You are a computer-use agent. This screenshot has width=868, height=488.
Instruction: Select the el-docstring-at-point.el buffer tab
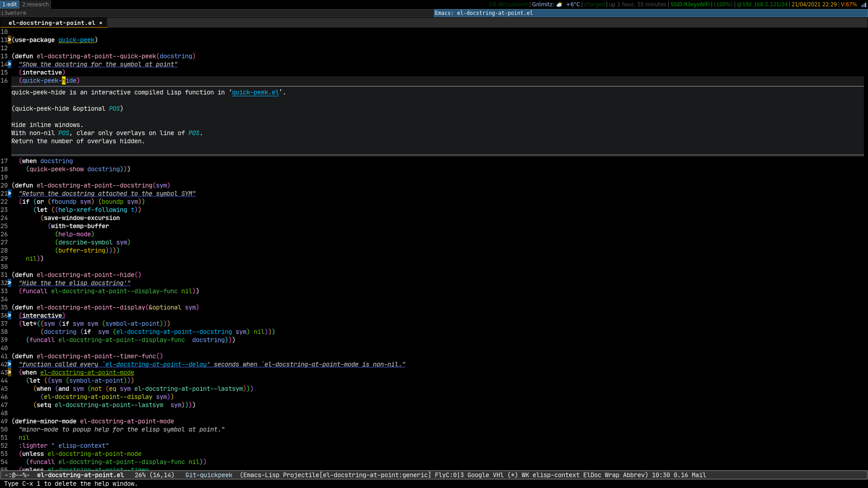52,23
